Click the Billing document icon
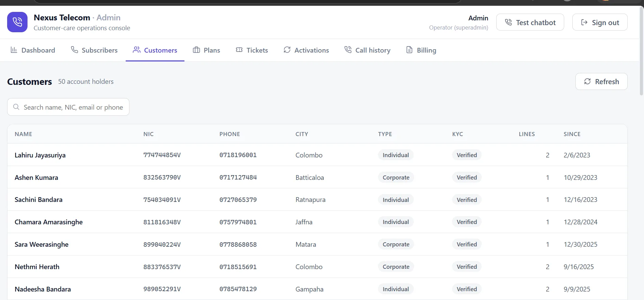 click(410, 50)
